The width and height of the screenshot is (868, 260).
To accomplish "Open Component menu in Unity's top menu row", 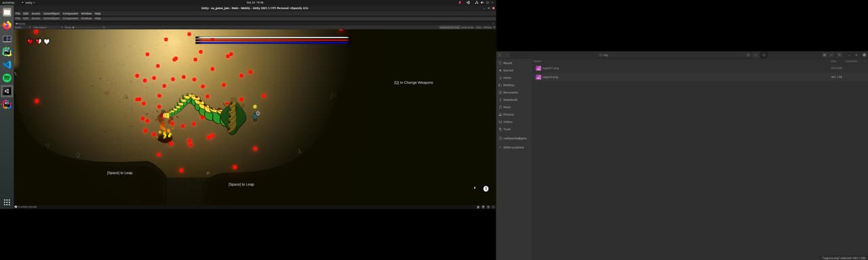I will pos(71,14).
